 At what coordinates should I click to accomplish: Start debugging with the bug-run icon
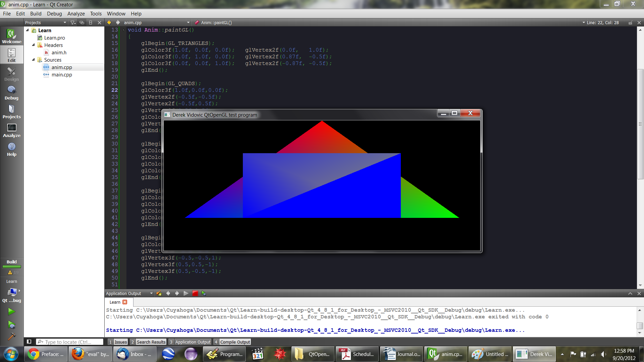[11, 325]
